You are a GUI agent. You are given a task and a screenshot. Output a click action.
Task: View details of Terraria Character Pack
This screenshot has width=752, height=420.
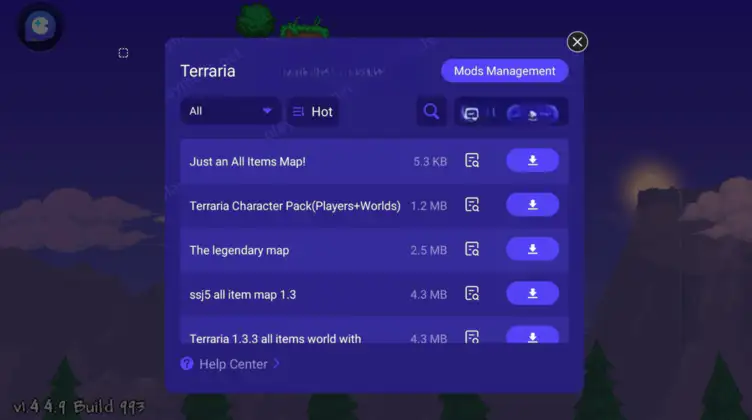[472, 205]
